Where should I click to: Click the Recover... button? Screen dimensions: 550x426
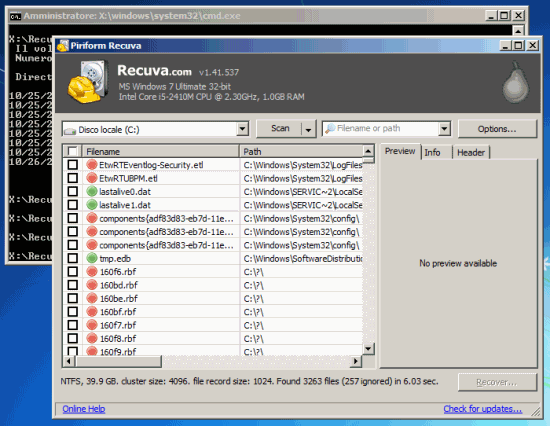(x=497, y=382)
